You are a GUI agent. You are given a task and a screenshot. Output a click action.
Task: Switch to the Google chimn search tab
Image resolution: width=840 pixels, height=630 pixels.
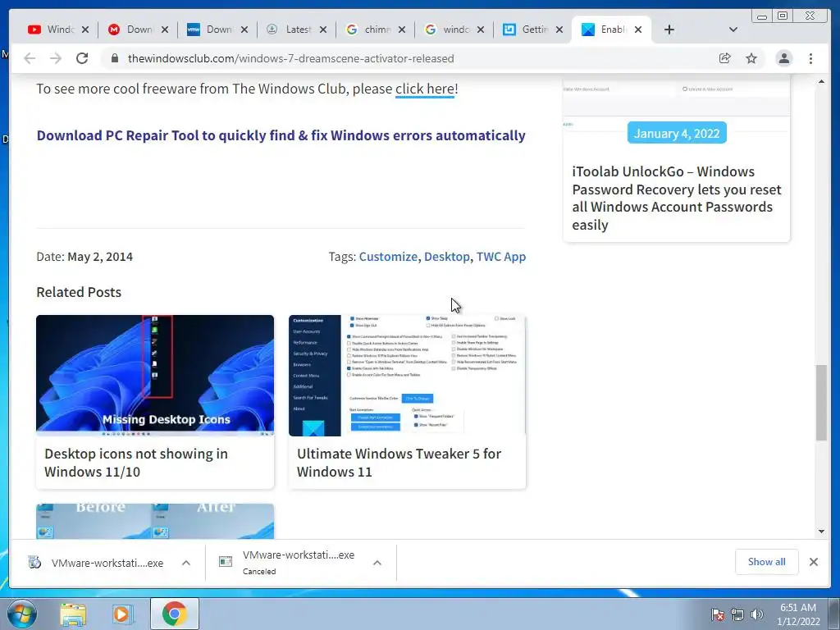pos(368,30)
